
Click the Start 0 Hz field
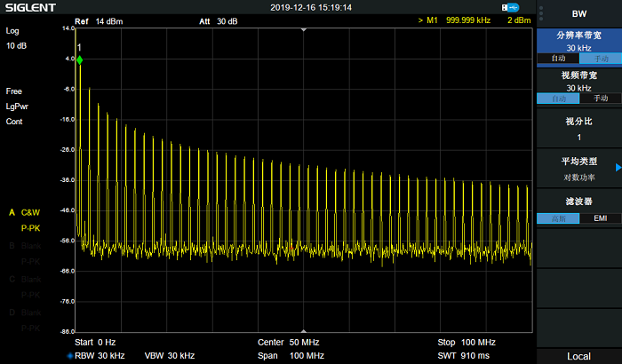(x=95, y=342)
